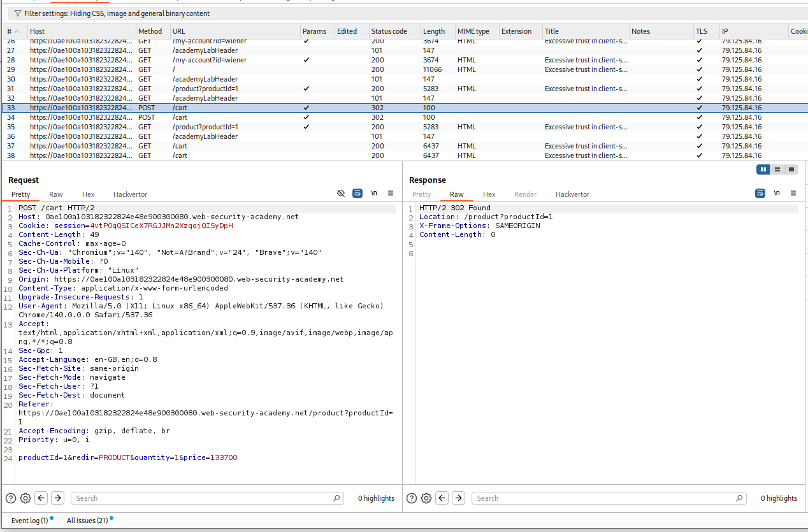Open Request search settings gear
The height and width of the screenshot is (532, 808).
tap(25, 498)
